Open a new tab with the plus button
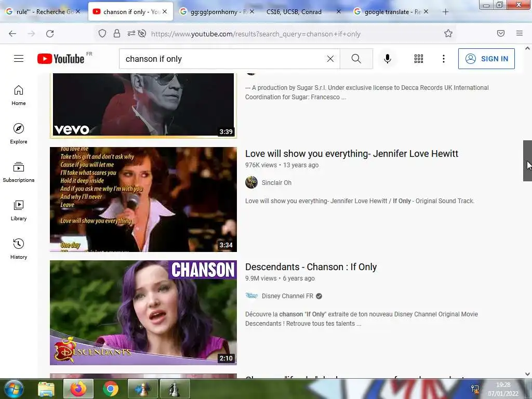The image size is (532, 399). point(445,12)
